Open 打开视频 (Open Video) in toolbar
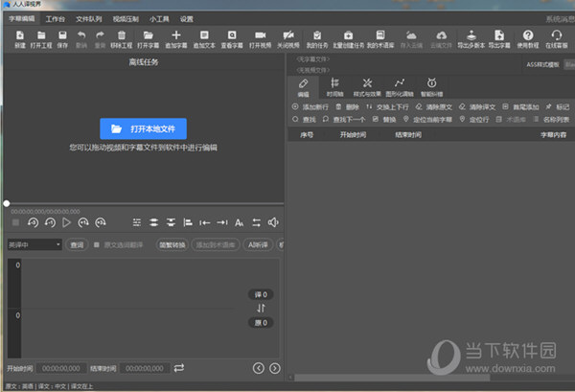This screenshot has width=575, height=392. 261,37
